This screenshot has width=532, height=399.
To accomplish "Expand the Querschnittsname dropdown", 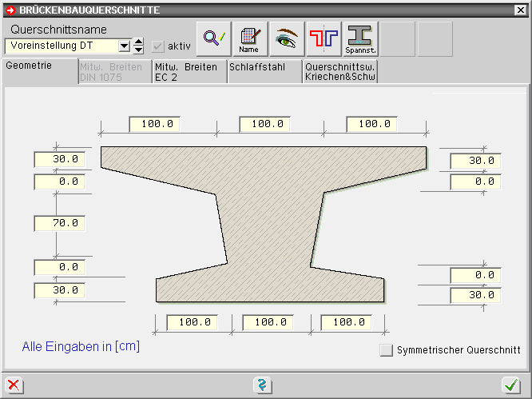I will (124, 46).
